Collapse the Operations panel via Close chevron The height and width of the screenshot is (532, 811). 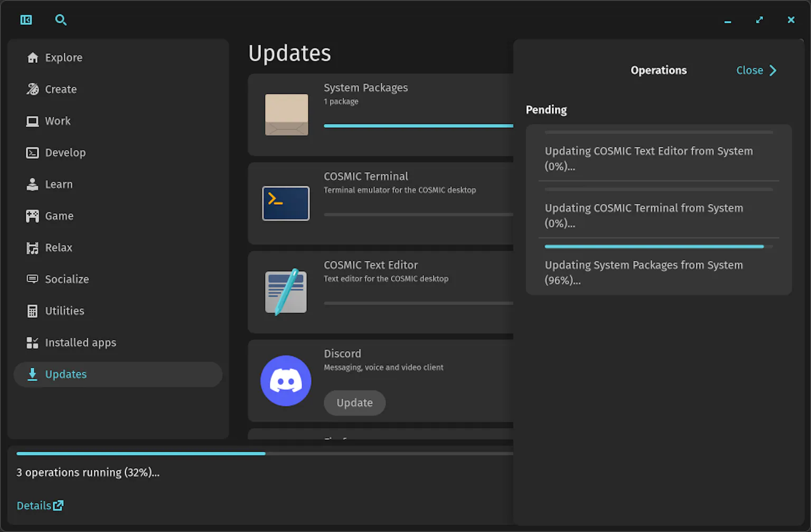click(756, 70)
